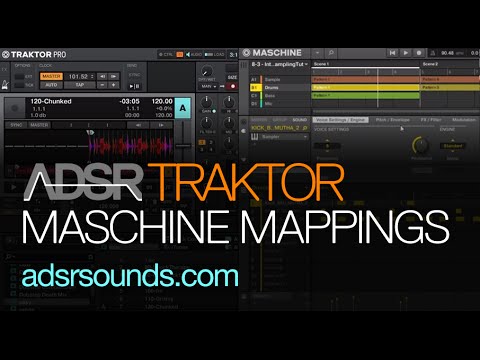The image size is (480, 360).
Task: Click the Traktor Pro logo
Action: coord(34,54)
